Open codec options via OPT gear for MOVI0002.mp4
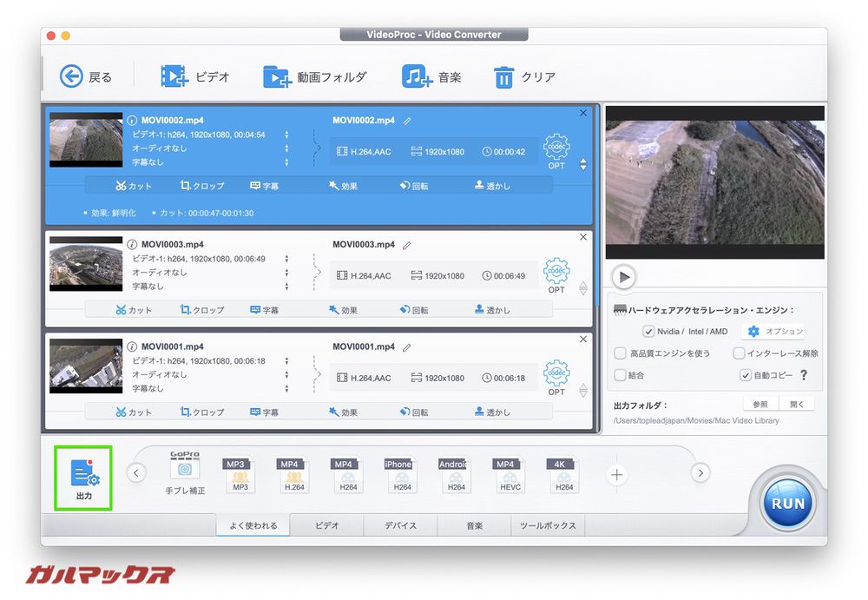868x600 pixels. [x=556, y=148]
